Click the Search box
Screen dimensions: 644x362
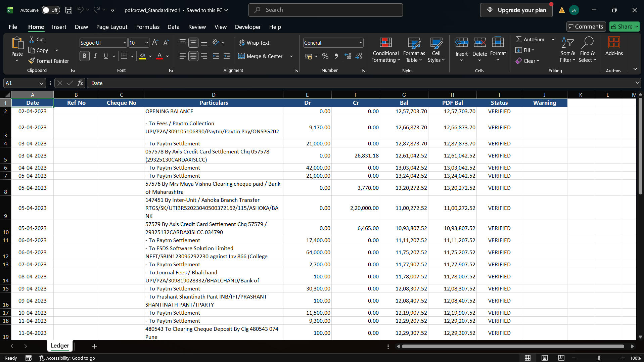point(325,10)
